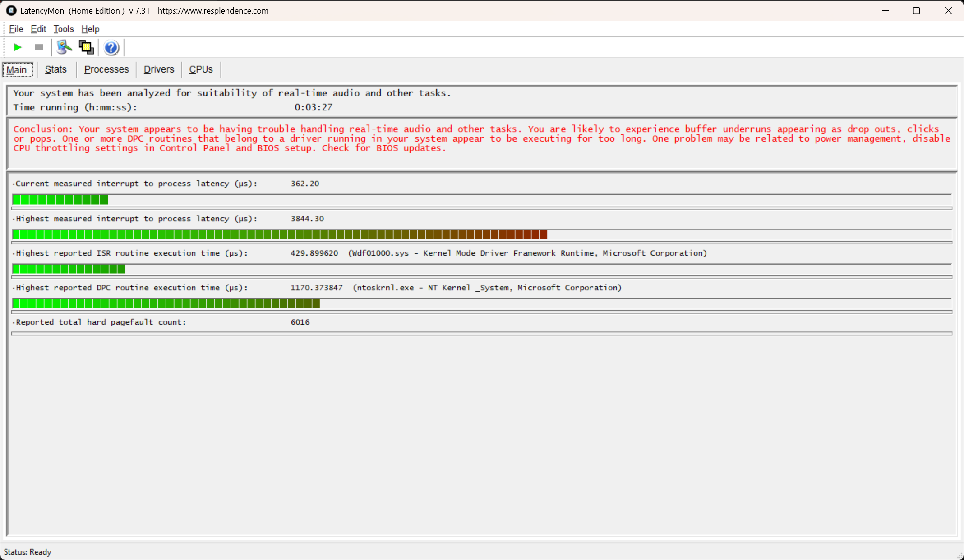The height and width of the screenshot is (560, 964).
Task: Click the 'Current measured interrupt to process latency' label
Action: click(x=136, y=184)
